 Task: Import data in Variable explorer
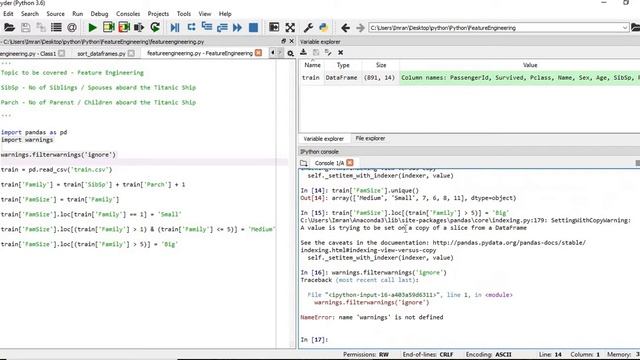pos(303,52)
